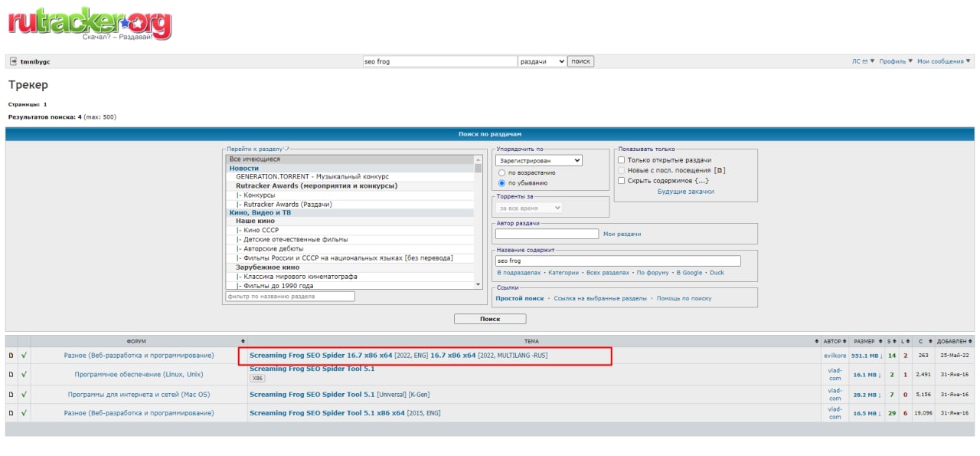980x456 pixels.
Task: Click the top search field containing 'seo frog'
Action: pos(439,61)
